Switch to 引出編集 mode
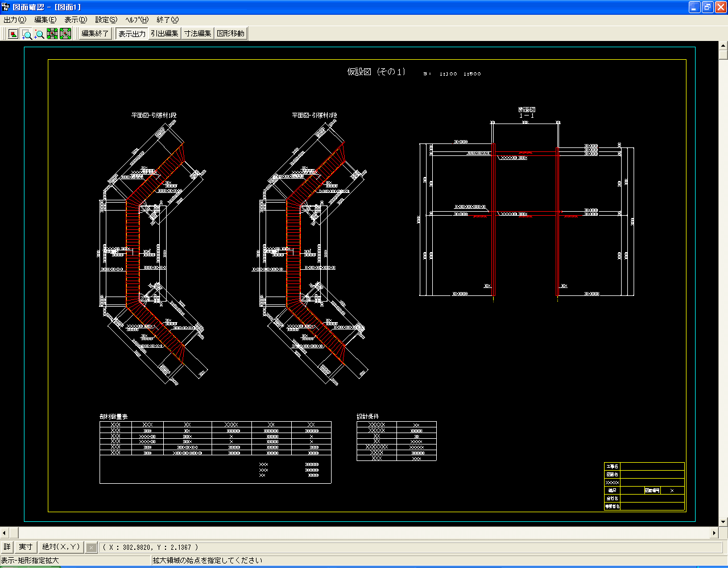This screenshot has height=568, width=728. click(164, 34)
